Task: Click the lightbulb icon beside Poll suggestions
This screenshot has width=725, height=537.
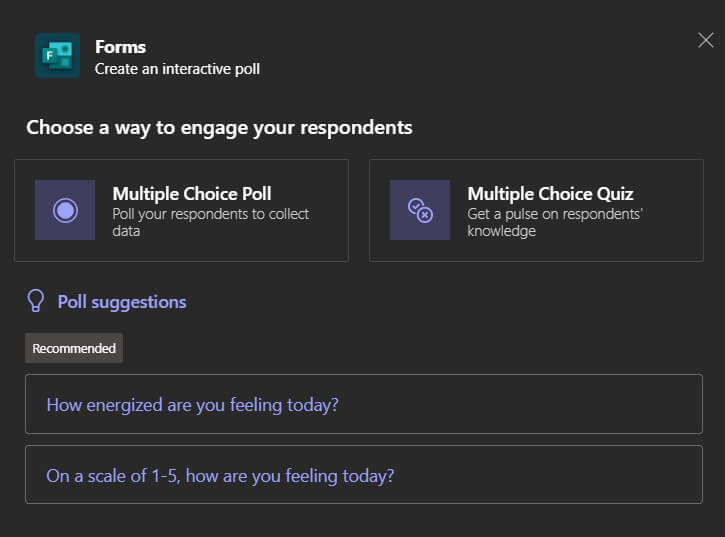Action: coord(36,301)
